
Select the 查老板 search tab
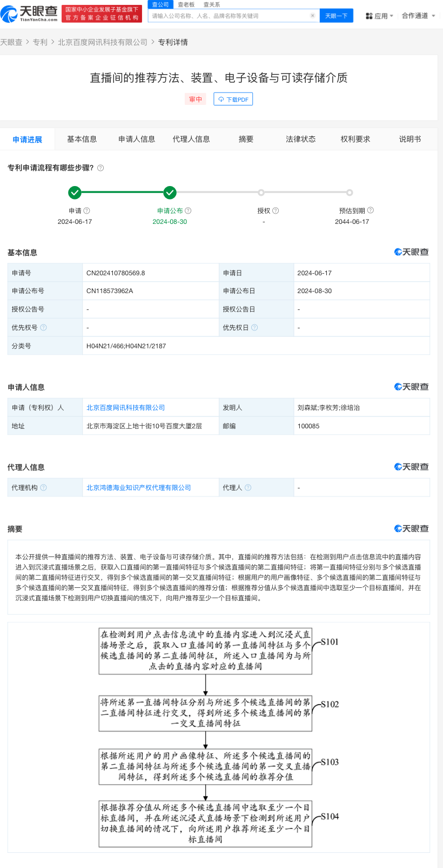pos(186,4)
